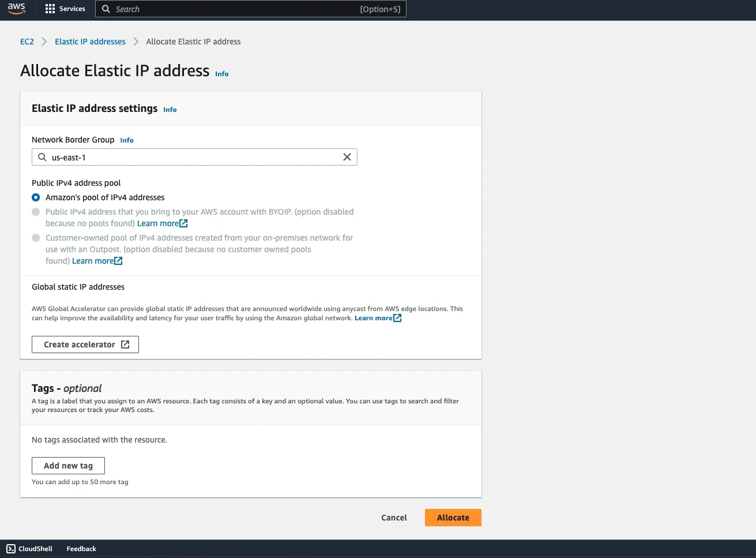Screen dimensions: 756x558
Task: Click the external link icon beside Outpost Learn more
Action: 119,261
